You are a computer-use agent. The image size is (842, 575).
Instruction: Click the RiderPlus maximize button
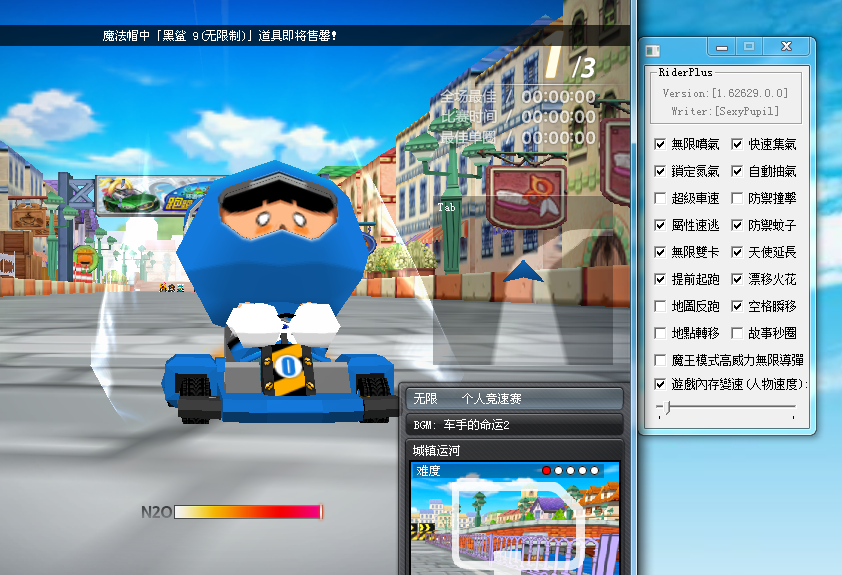[749, 47]
